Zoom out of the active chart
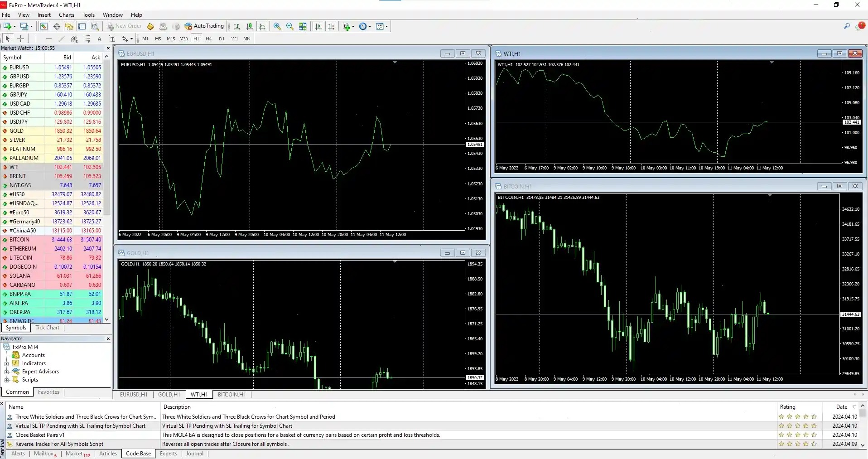This screenshot has width=868, height=459. [290, 26]
